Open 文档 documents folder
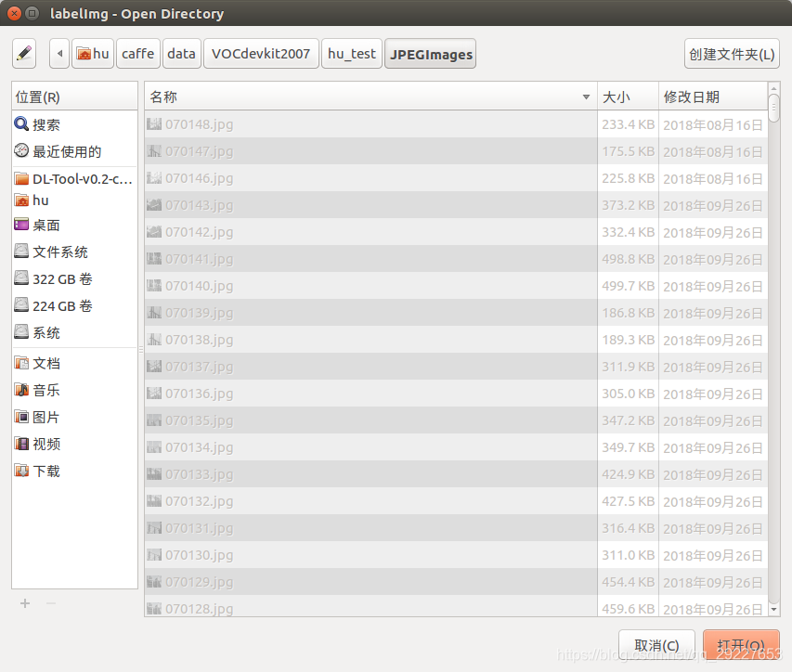Image resolution: width=792 pixels, height=672 pixels. (x=74, y=364)
